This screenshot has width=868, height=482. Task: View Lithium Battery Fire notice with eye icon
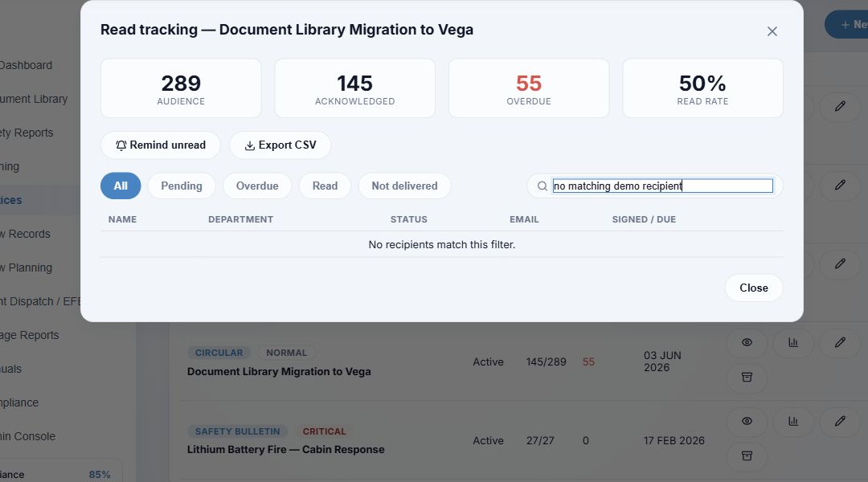747,421
